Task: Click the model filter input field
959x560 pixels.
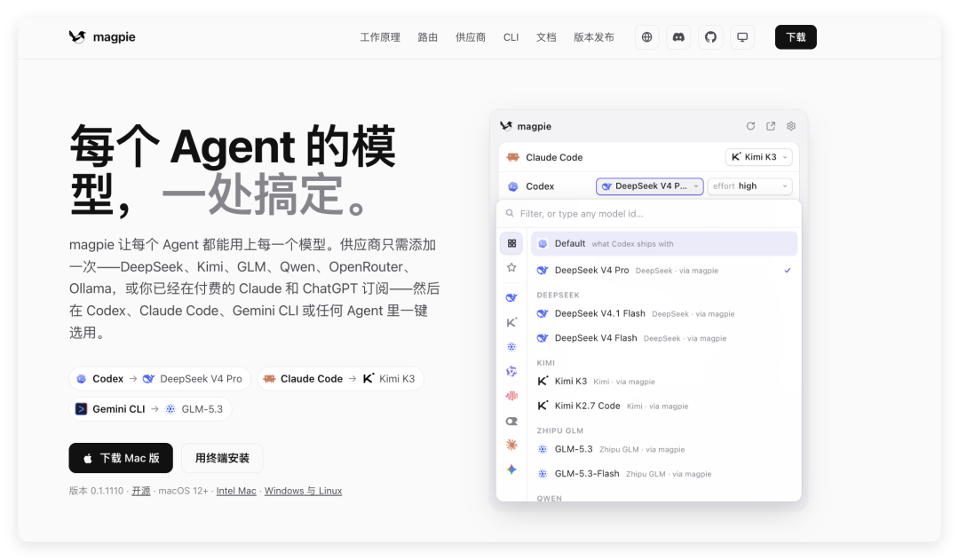Action: (x=649, y=213)
